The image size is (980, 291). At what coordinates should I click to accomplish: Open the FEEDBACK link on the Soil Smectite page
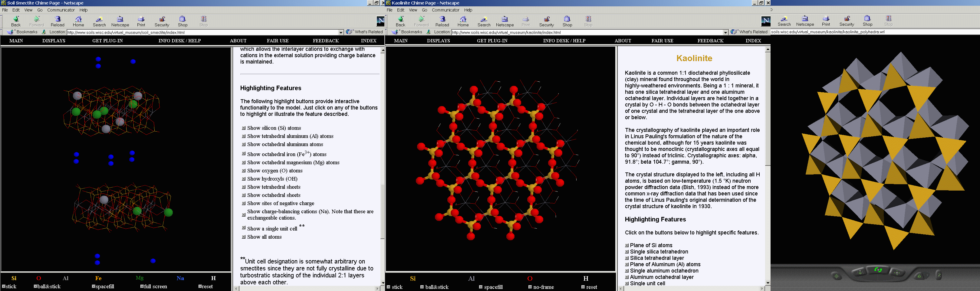[326, 41]
